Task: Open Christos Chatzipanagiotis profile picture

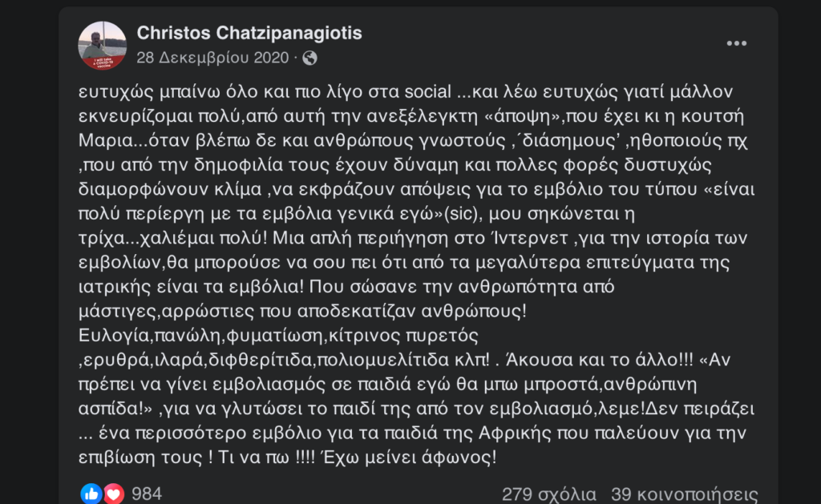Action: coord(102,45)
